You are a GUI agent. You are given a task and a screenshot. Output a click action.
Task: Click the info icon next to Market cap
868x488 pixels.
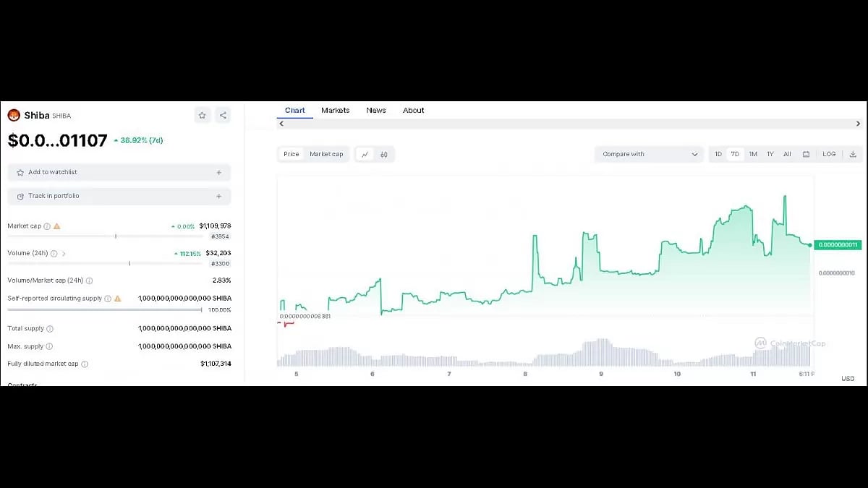(x=47, y=226)
